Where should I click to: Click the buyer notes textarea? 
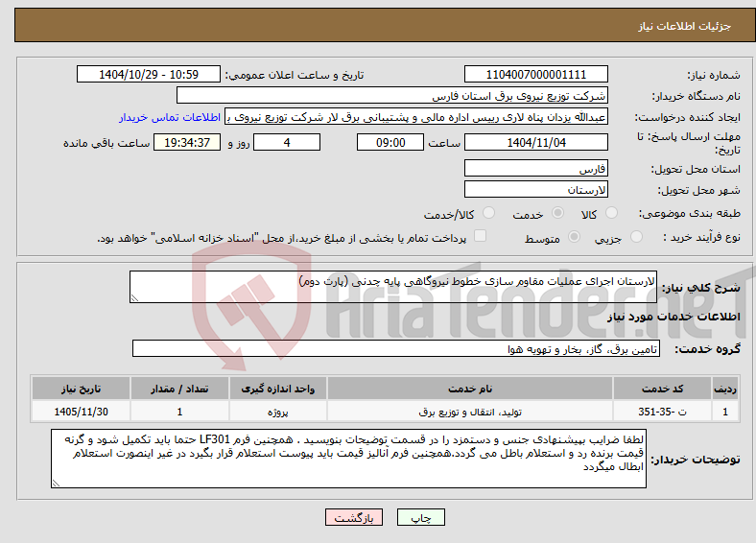pyautogui.click(x=348, y=459)
